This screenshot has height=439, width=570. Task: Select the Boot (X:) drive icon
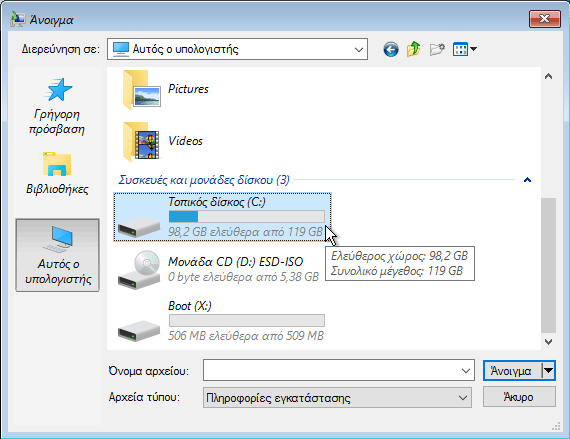pyautogui.click(x=139, y=330)
